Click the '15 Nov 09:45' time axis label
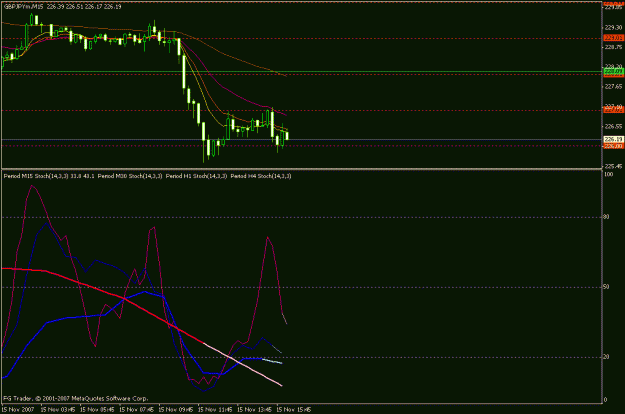The image size is (625, 414). click(x=176, y=409)
